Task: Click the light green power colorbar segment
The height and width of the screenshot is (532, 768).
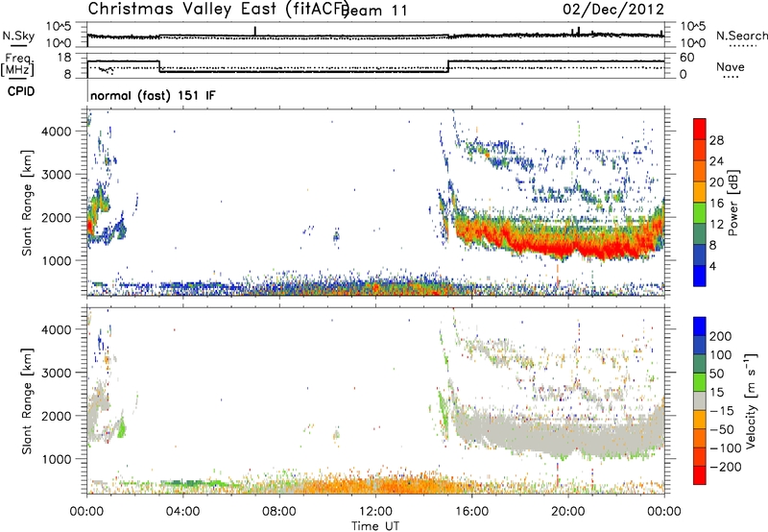Action: [x=700, y=213]
